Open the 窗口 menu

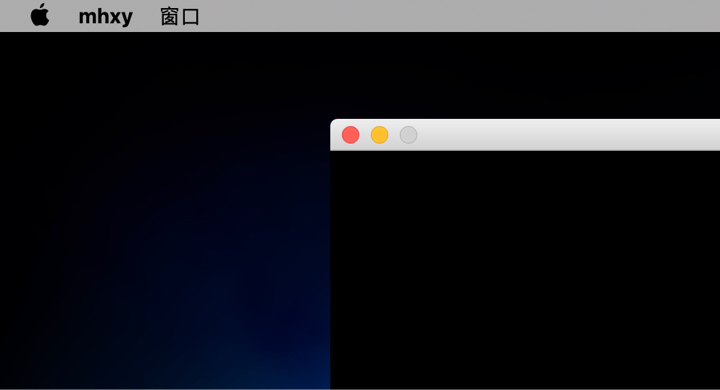coord(180,17)
